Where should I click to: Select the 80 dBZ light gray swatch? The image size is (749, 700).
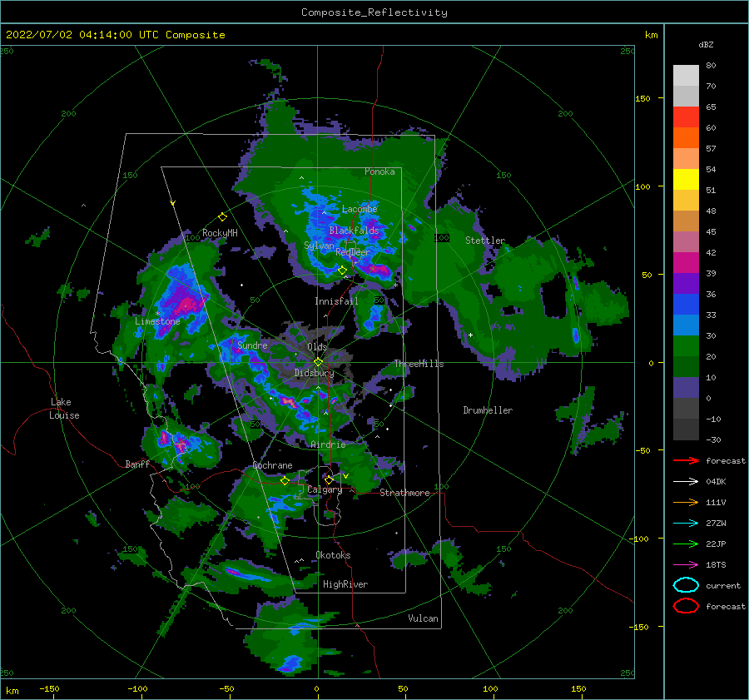pos(686,76)
